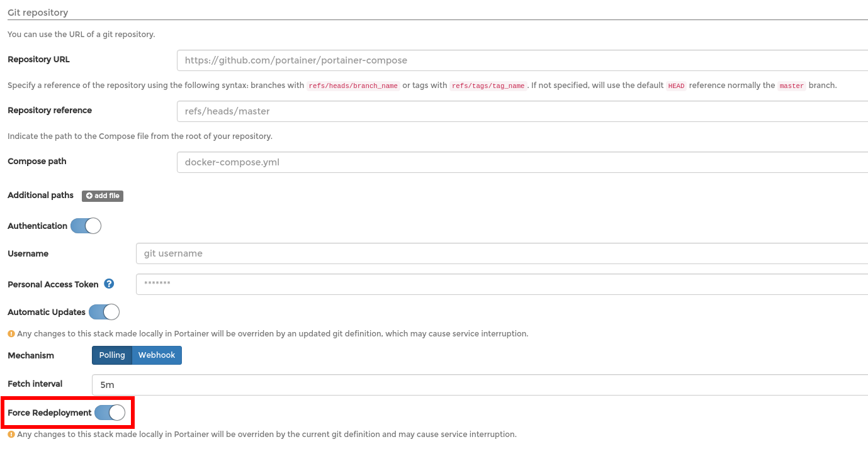Screen dimensions: 868x449
Task: Select the Polling mechanism
Action: click(112, 355)
